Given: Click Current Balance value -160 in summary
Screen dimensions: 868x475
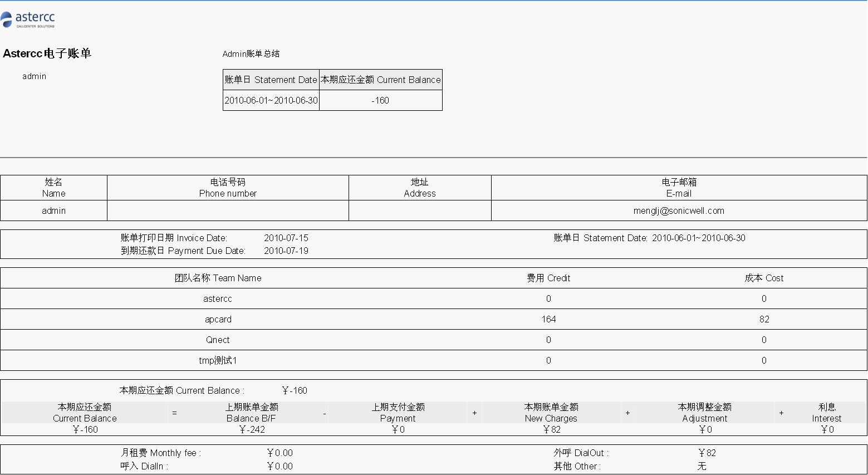Looking at the screenshot, I should pos(381,100).
